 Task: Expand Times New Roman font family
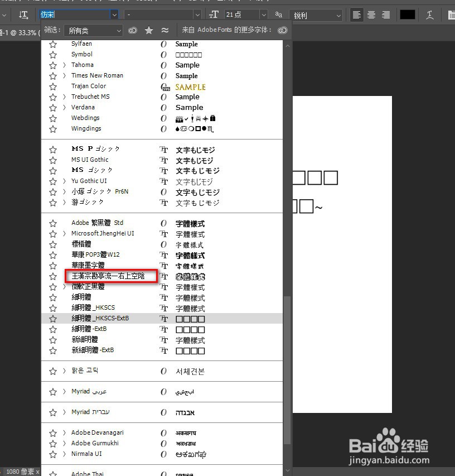pos(64,75)
